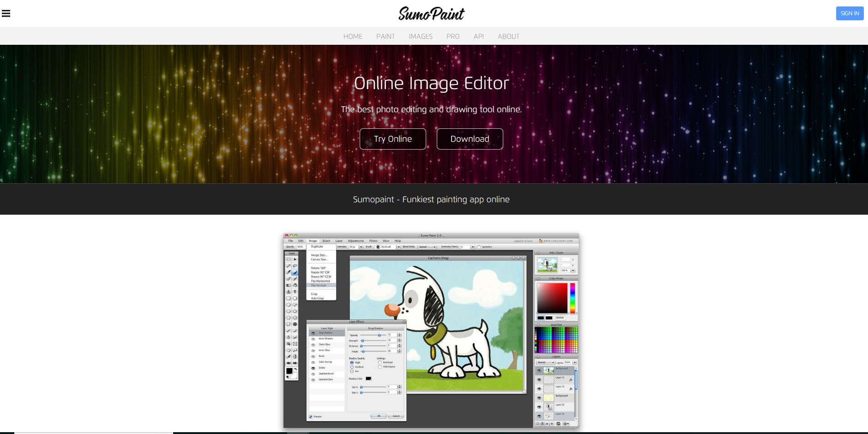Pick the Zoom magnifier tool

(x=295, y=350)
